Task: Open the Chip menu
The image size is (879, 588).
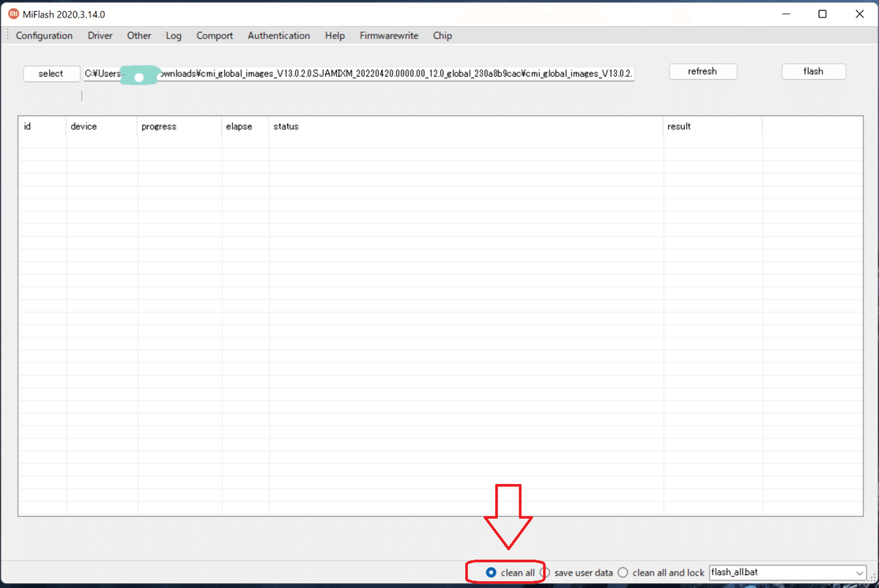Action: click(442, 35)
